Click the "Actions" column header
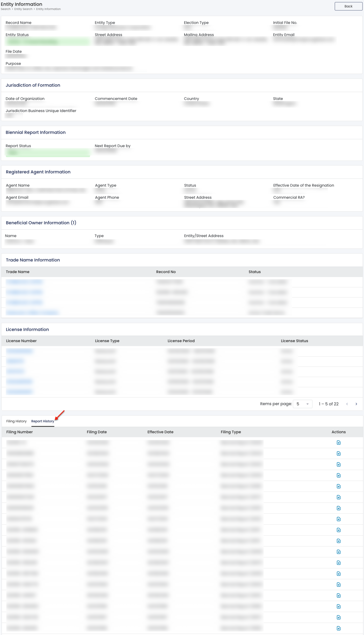The width and height of the screenshot is (364, 635). click(338, 432)
